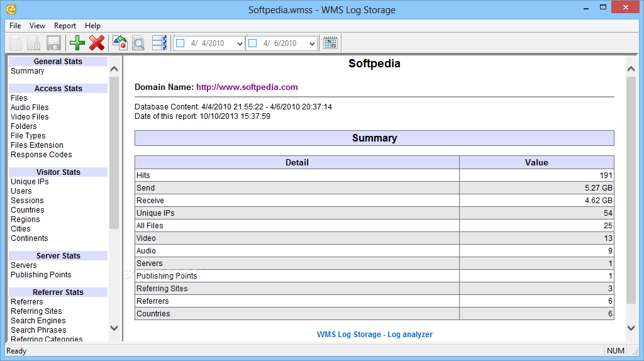Click the Access Stats section header
The width and height of the screenshot is (644, 361).
pos(58,89)
